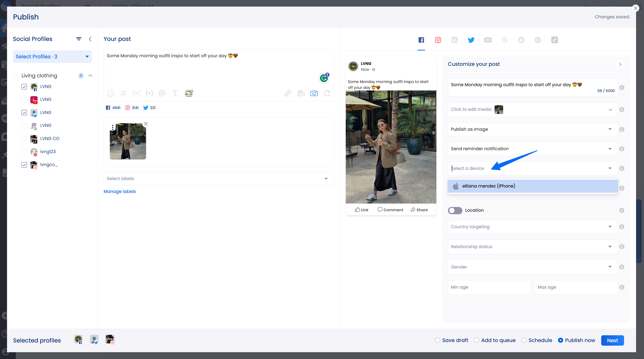Expand the Click to edit media section
The image size is (644, 359).
tap(533, 109)
